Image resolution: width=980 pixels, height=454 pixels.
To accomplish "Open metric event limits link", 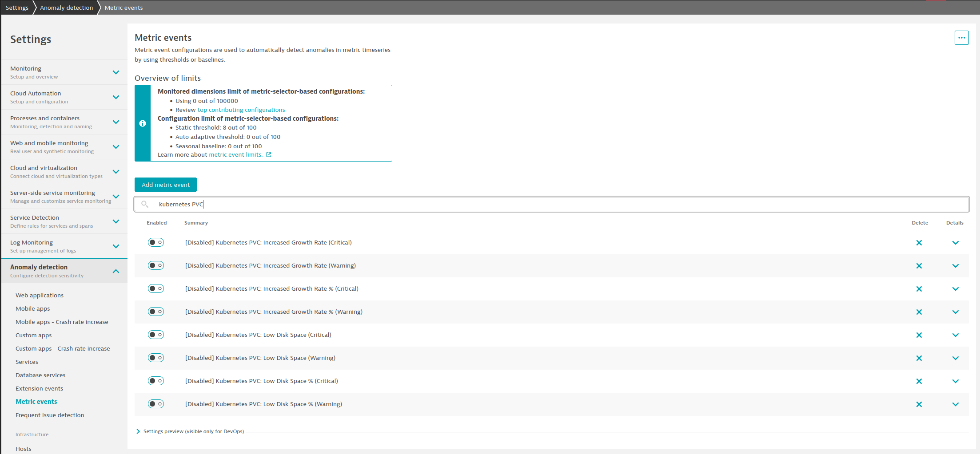I will coord(235,155).
